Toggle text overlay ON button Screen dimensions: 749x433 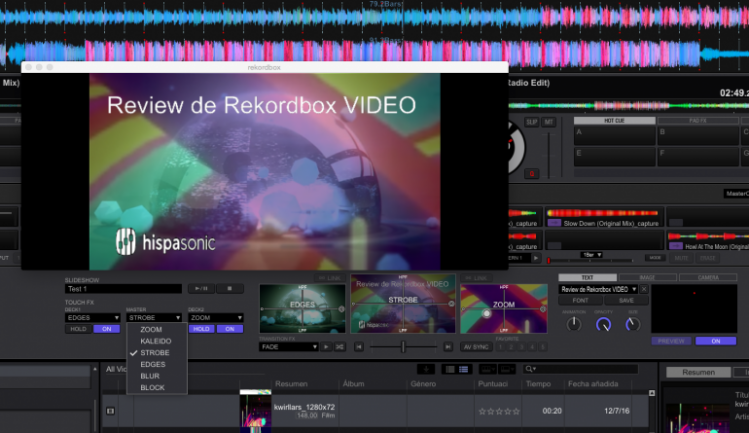click(x=716, y=341)
